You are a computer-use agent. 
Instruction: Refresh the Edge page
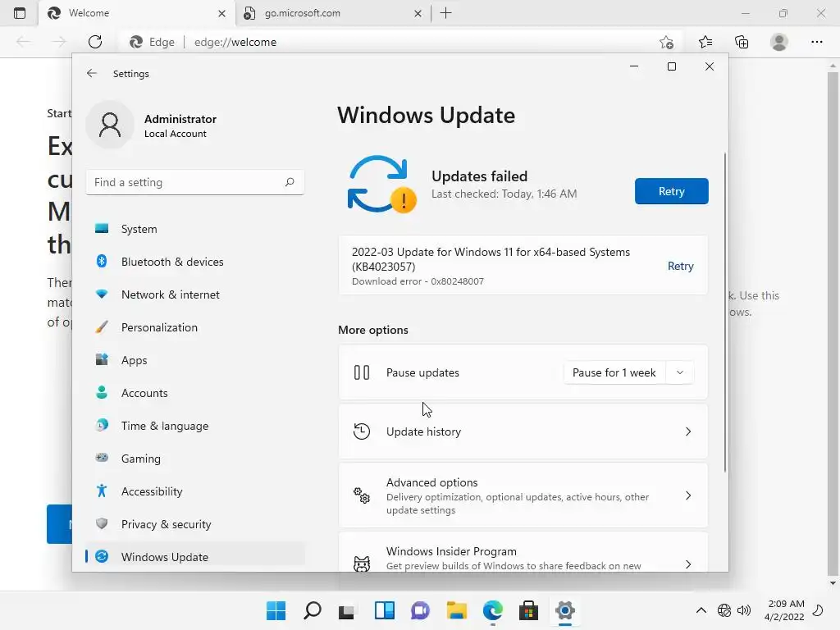(95, 42)
